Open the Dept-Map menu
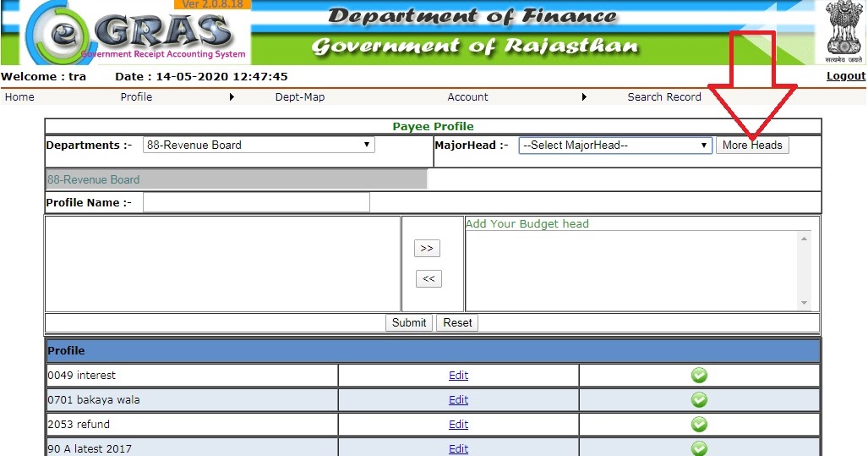Screen dimensions: 868x456 300,97
